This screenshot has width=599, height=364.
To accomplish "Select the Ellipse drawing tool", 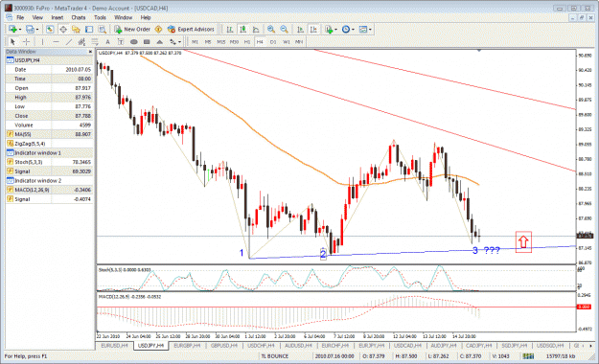I will click(x=134, y=41).
